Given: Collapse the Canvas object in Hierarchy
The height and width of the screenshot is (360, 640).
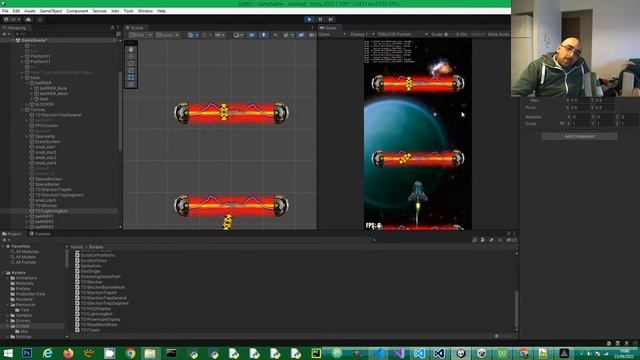Looking at the screenshot, I should click(22, 110).
